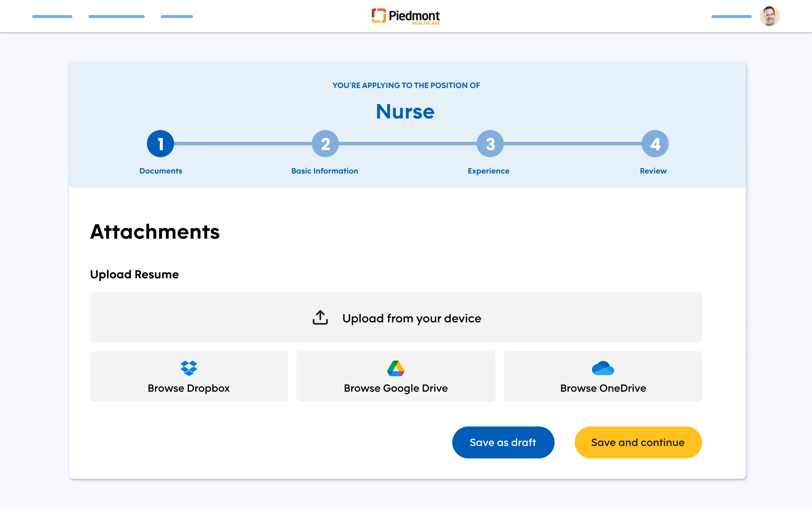Go to step 4 circle
The width and height of the screenshot is (812, 509).
655,144
